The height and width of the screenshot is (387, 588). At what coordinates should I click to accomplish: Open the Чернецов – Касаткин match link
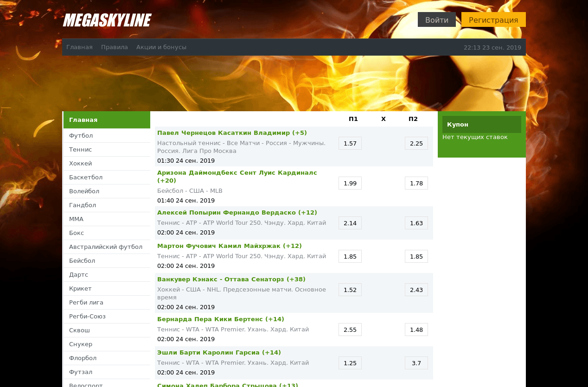[x=232, y=133]
